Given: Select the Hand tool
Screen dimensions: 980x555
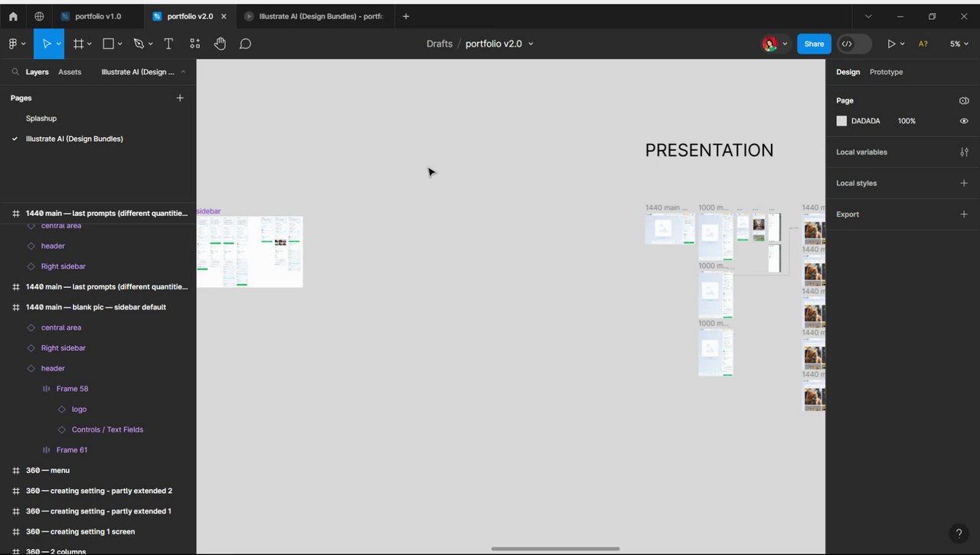Looking at the screenshot, I should (x=220, y=44).
